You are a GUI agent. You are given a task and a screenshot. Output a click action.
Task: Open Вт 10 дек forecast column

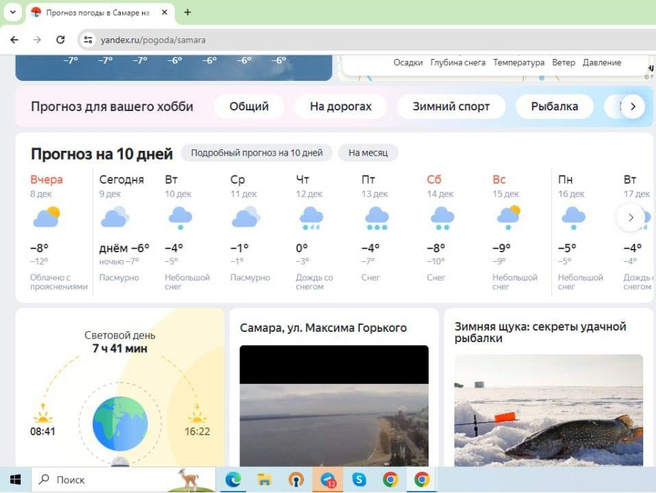(x=188, y=232)
